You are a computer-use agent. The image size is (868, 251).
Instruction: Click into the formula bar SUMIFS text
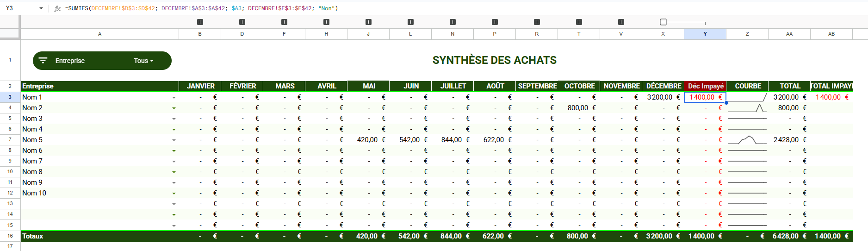click(201, 8)
